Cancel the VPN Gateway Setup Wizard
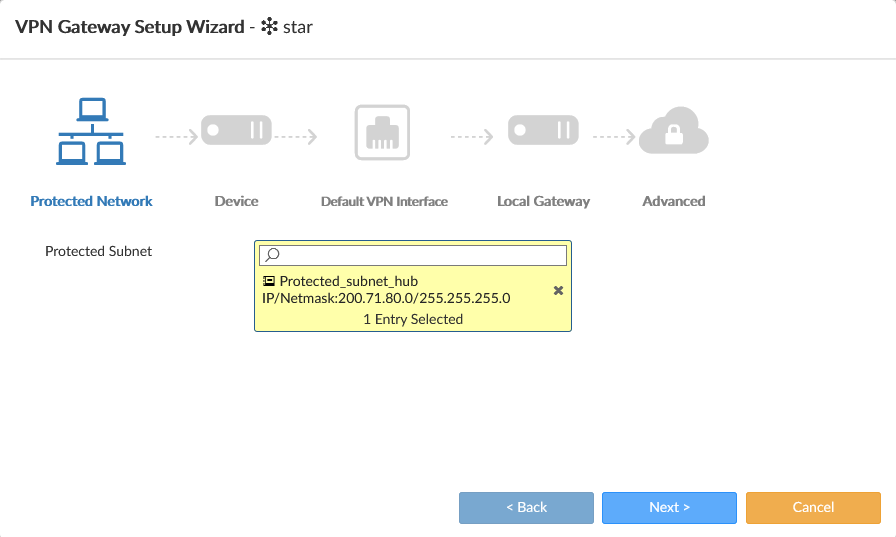 813,507
